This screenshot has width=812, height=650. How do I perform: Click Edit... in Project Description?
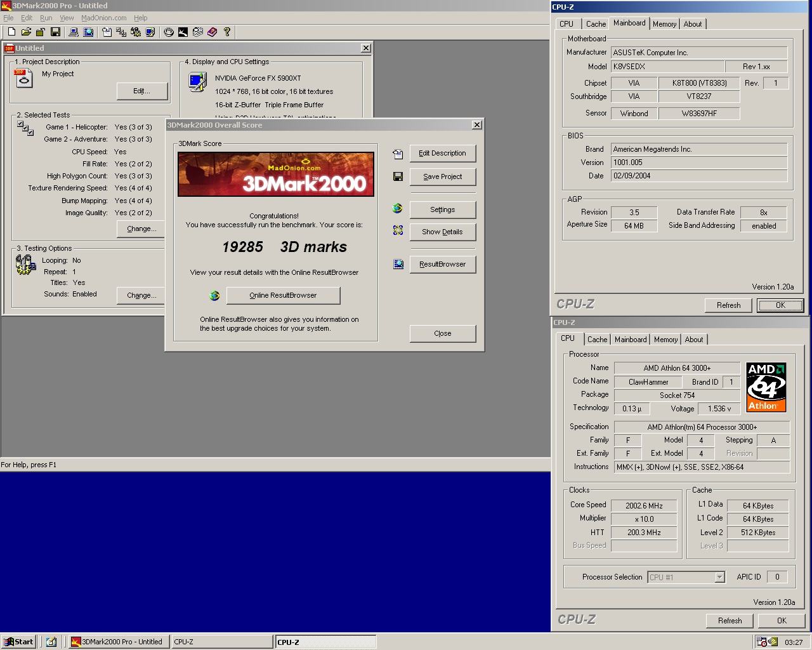(x=142, y=91)
